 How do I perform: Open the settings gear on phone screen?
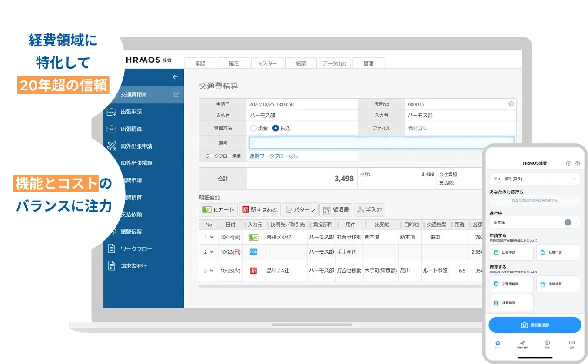578,163
